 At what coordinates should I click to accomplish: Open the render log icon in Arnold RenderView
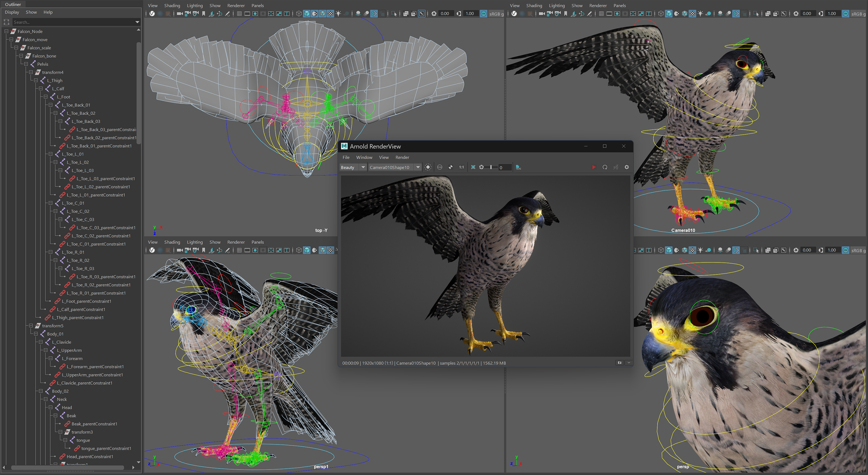pos(518,167)
